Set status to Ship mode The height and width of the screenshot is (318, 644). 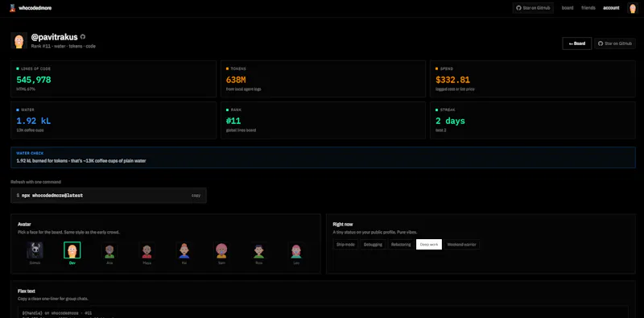[x=346, y=245]
